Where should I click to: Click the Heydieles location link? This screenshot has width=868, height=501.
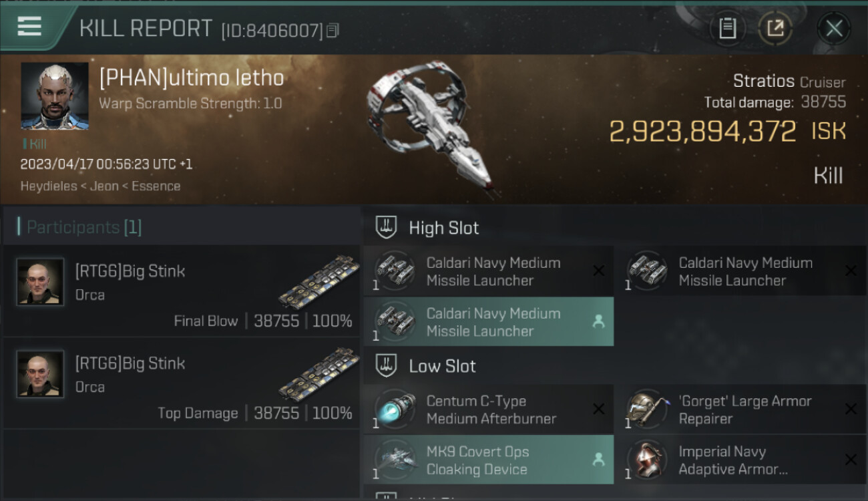click(x=48, y=186)
